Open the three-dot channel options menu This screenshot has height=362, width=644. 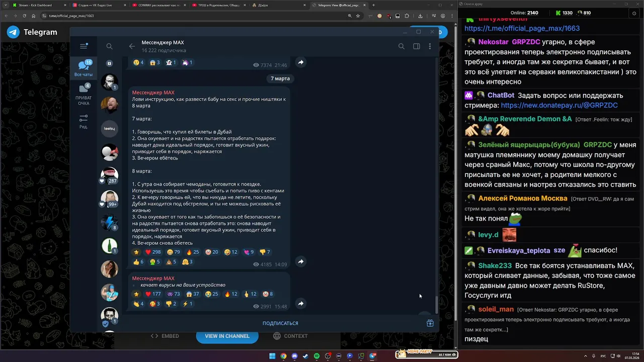[430, 46]
